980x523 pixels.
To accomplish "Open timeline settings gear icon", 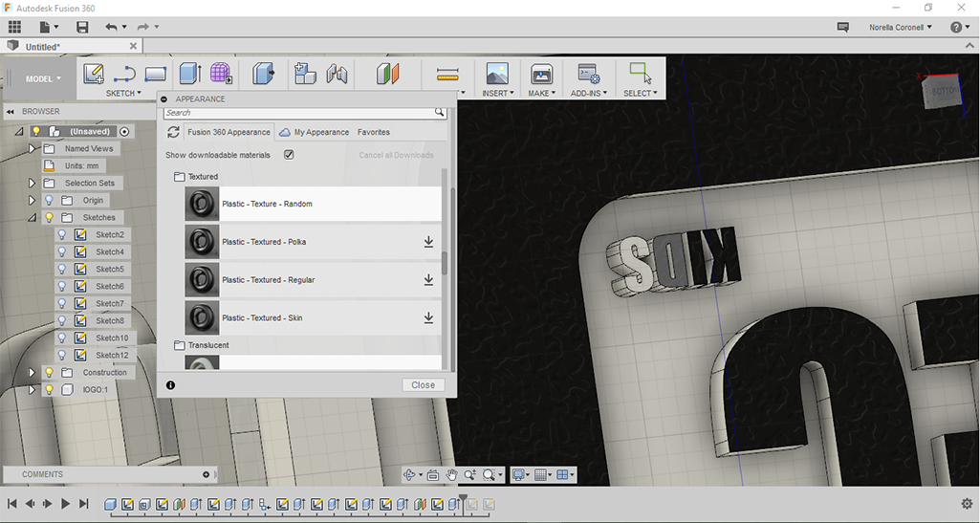I will [967, 504].
